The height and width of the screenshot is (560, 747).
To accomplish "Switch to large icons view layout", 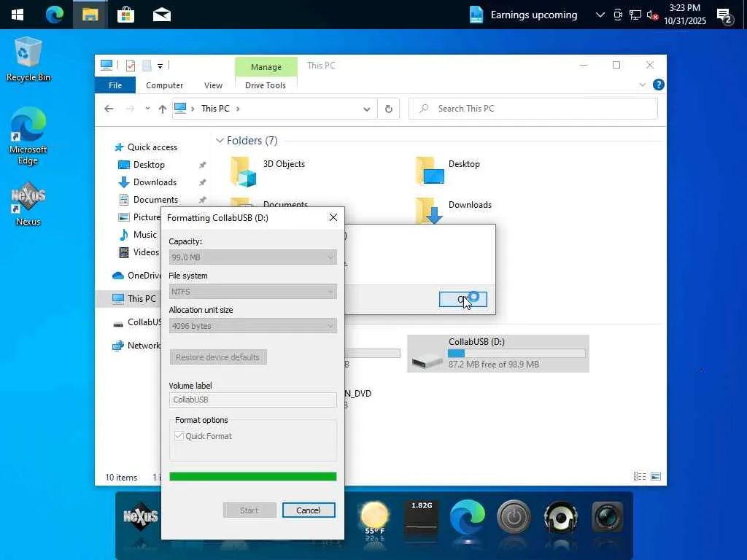I will (656, 477).
